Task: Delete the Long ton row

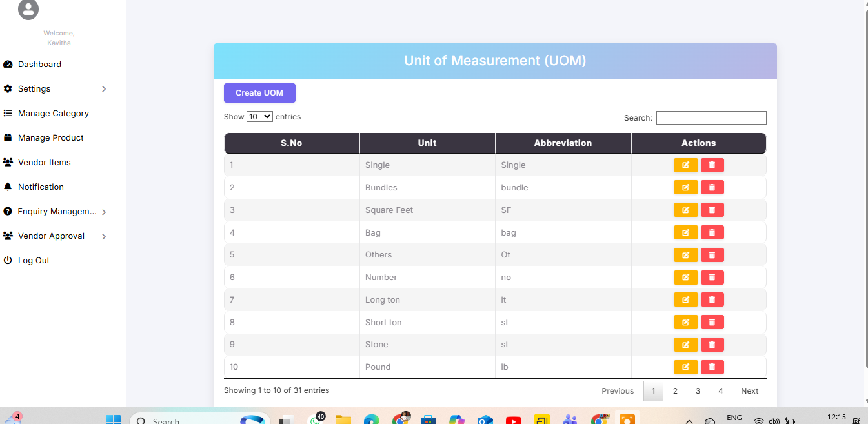Action: [x=712, y=299]
